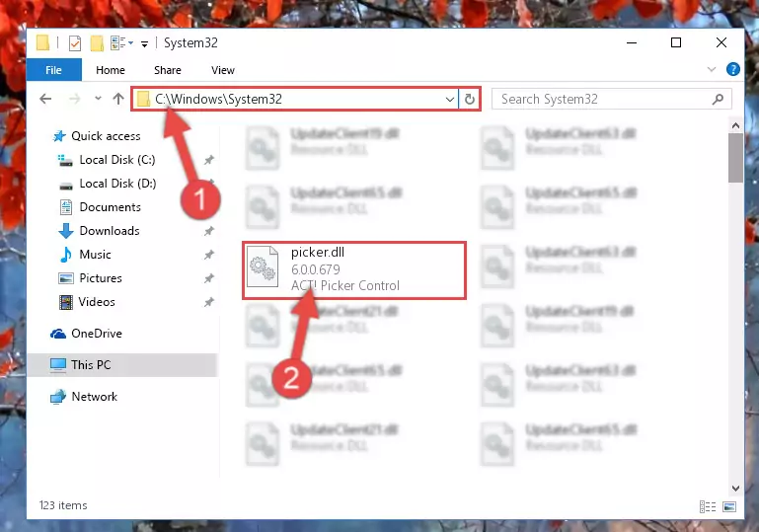The width and height of the screenshot is (759, 532).
Task: Click the New Folder icon in quick access toolbar
Action: pyautogui.click(x=97, y=43)
